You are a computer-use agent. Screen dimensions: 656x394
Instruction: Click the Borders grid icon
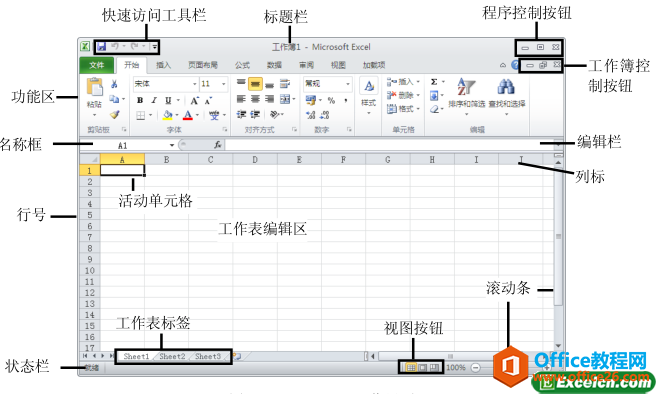click(141, 115)
